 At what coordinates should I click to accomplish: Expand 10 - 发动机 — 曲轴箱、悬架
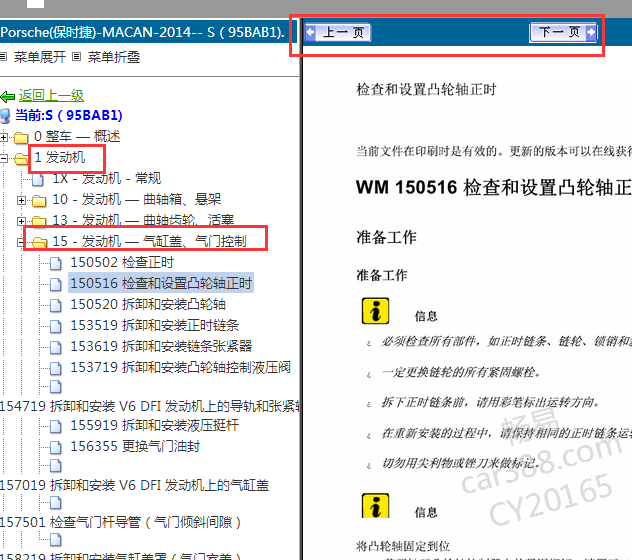pyautogui.click(x=21, y=200)
